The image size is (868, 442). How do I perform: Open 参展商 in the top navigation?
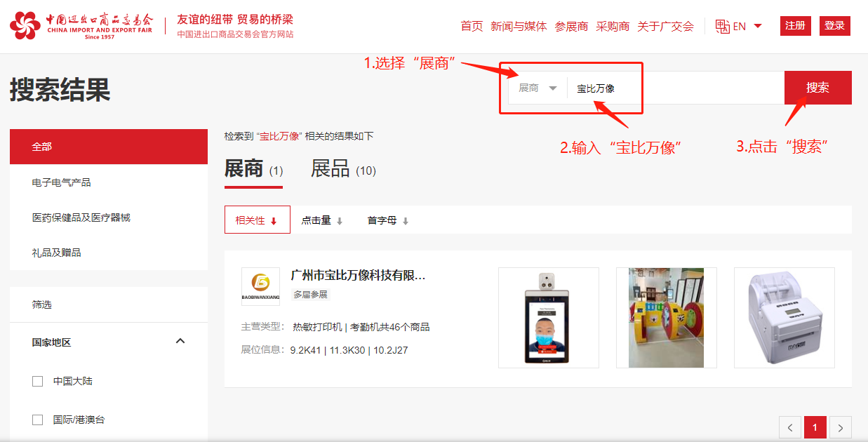tap(571, 27)
